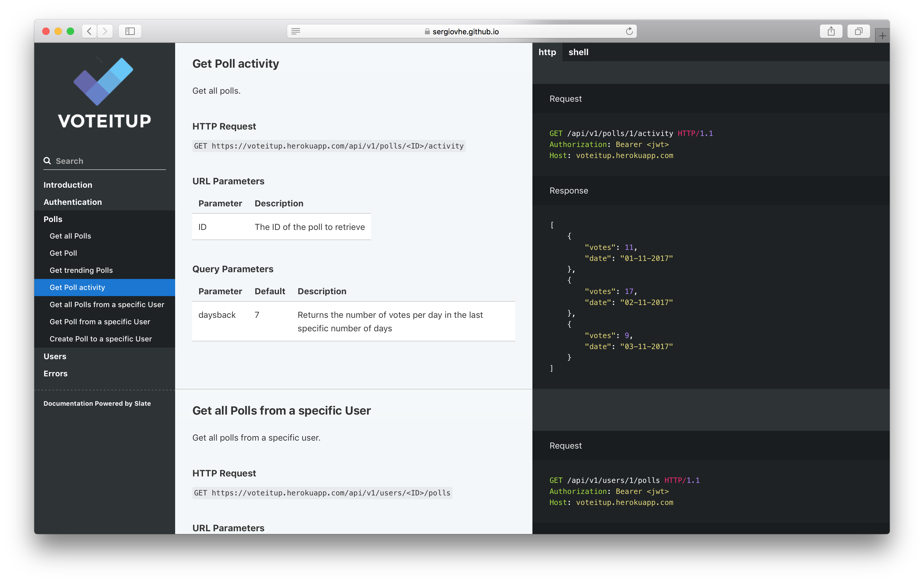
Task: Collapse the Polls section in sidebar
Action: (53, 219)
